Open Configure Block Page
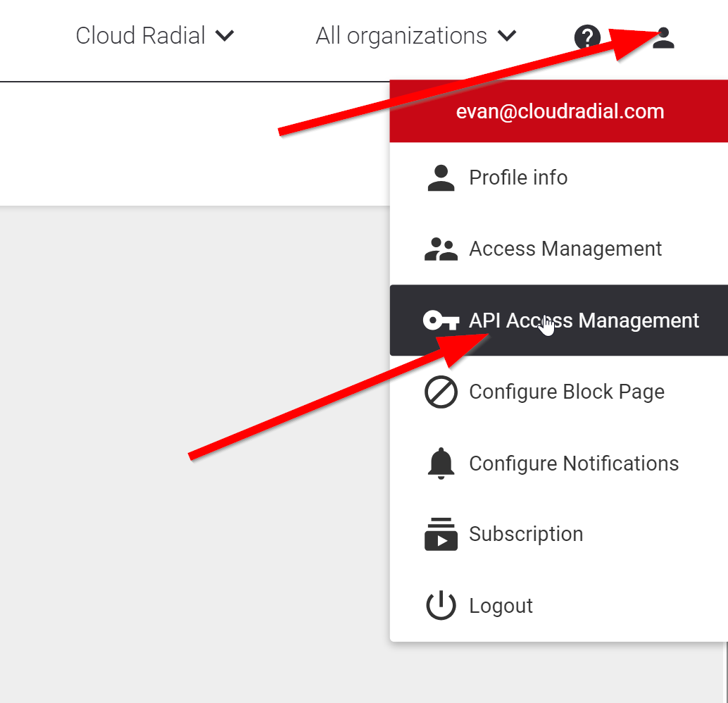Image resolution: width=728 pixels, height=703 pixels. 567,392
